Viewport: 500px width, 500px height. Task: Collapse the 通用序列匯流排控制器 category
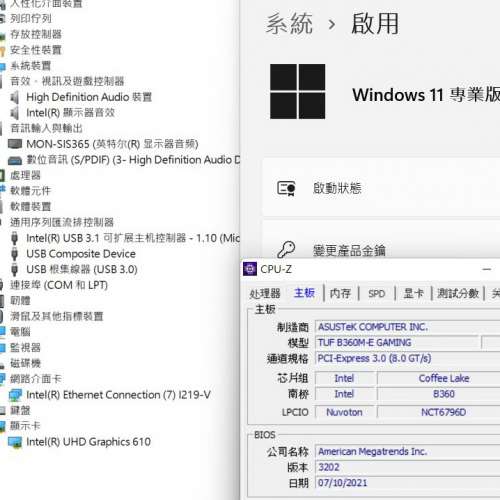(x=62, y=222)
